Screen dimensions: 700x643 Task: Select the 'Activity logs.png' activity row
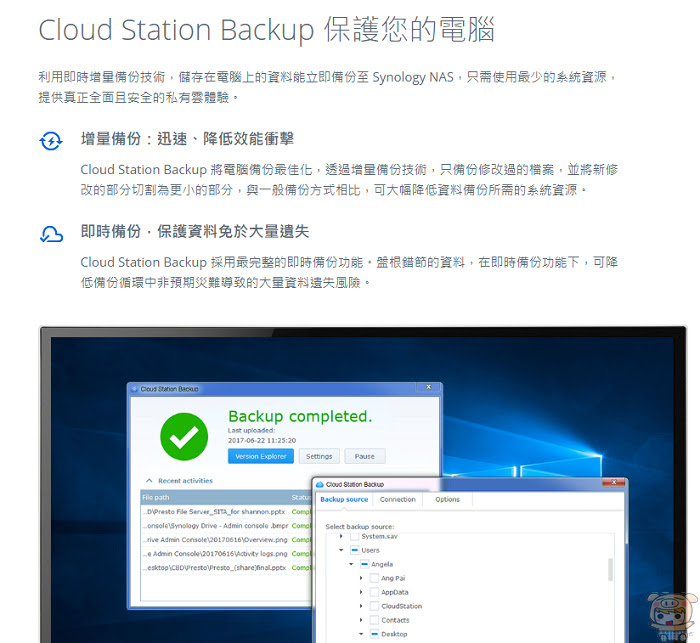point(226,554)
